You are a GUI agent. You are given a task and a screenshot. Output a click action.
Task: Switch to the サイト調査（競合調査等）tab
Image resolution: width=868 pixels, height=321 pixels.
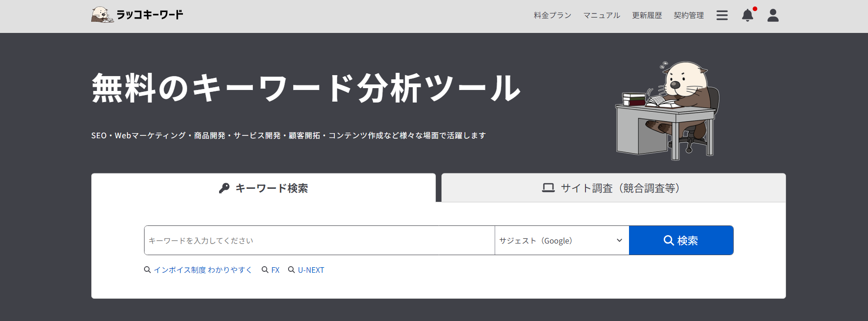coord(613,188)
